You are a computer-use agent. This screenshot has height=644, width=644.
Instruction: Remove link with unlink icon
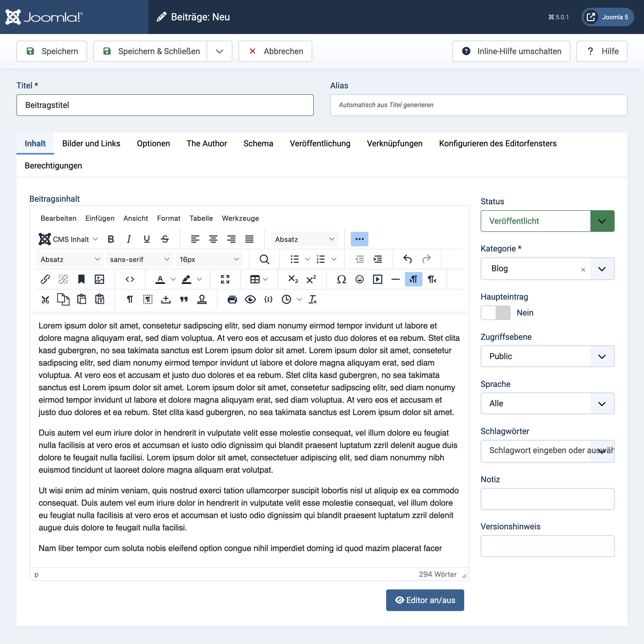[63, 279]
